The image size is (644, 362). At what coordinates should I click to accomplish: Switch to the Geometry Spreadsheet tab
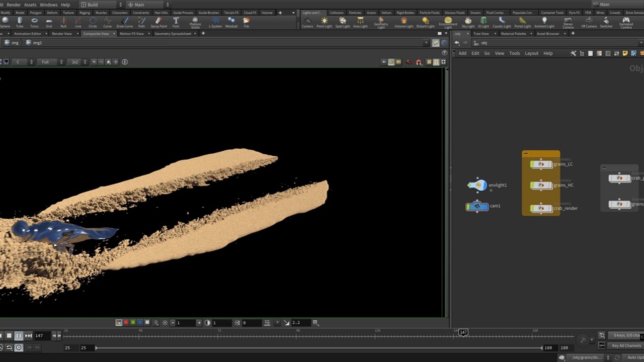[x=173, y=34]
